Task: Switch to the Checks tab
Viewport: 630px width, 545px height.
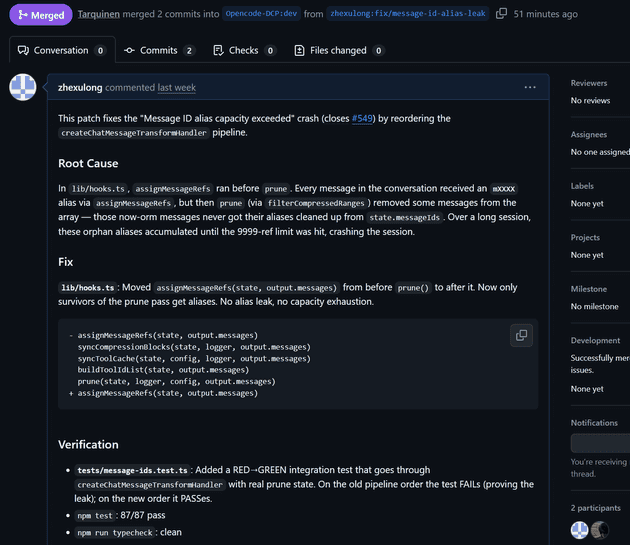Action: (x=244, y=50)
